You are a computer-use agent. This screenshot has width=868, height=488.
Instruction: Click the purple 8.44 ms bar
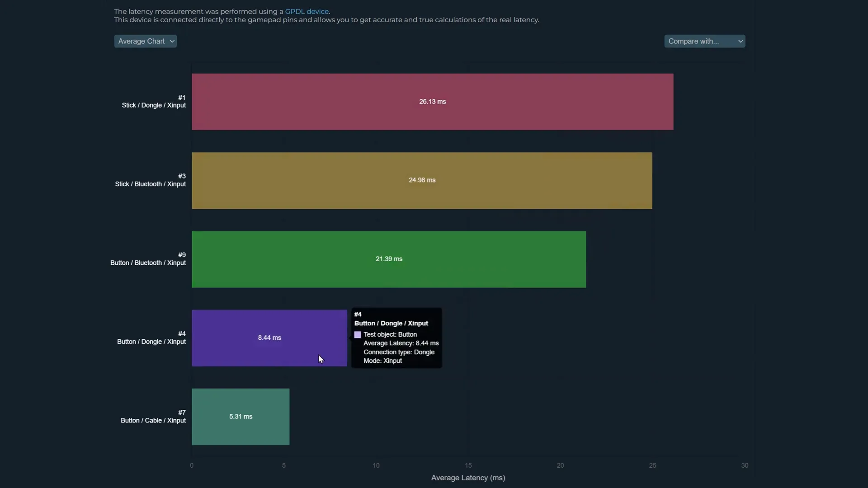pyautogui.click(x=269, y=338)
